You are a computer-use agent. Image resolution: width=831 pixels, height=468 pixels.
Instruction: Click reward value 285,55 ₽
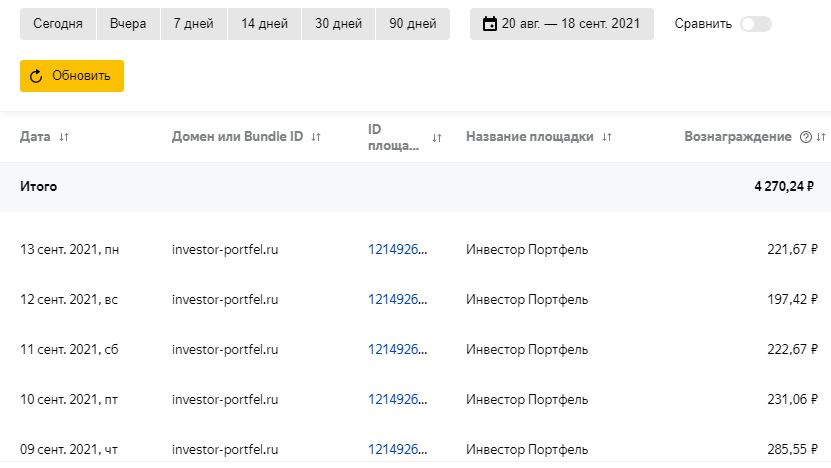[x=792, y=449]
